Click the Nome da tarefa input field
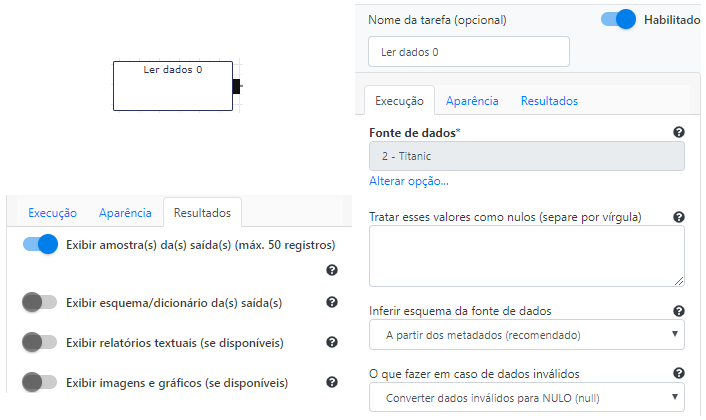Screen dimensions: 706x420 [469, 52]
